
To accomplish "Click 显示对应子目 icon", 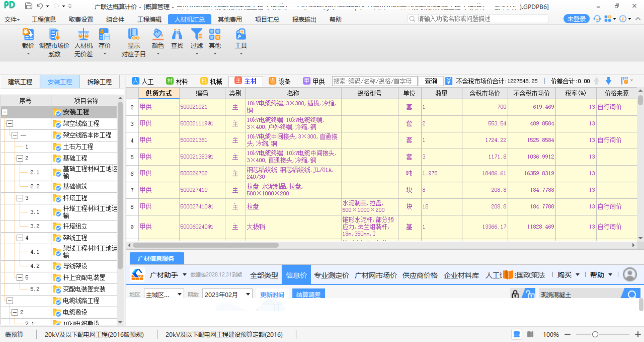I will click(x=133, y=35).
